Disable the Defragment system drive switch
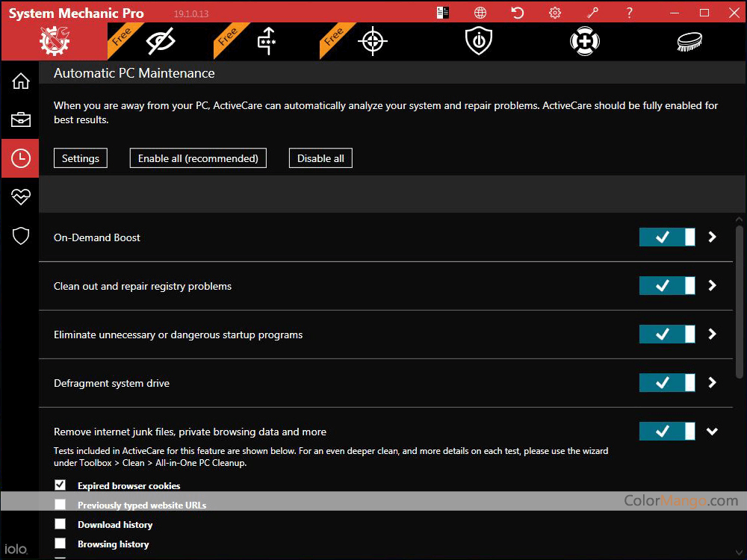 666,383
